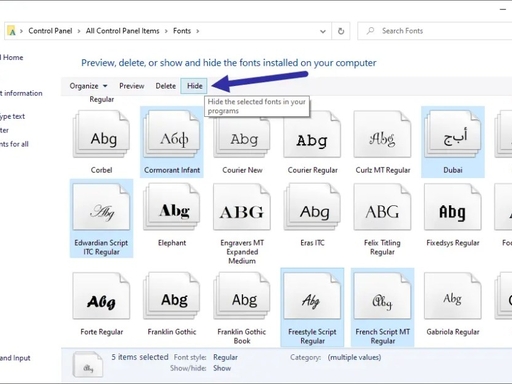Image resolution: width=512 pixels, height=384 pixels.
Task: Open the address bar history dropdown
Action: [323, 31]
